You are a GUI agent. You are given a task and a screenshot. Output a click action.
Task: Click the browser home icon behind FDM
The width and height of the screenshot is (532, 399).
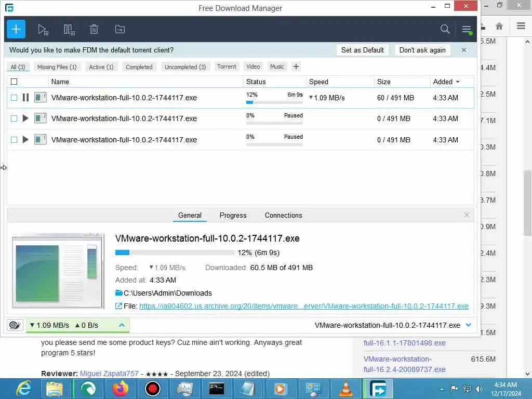coord(499,26)
